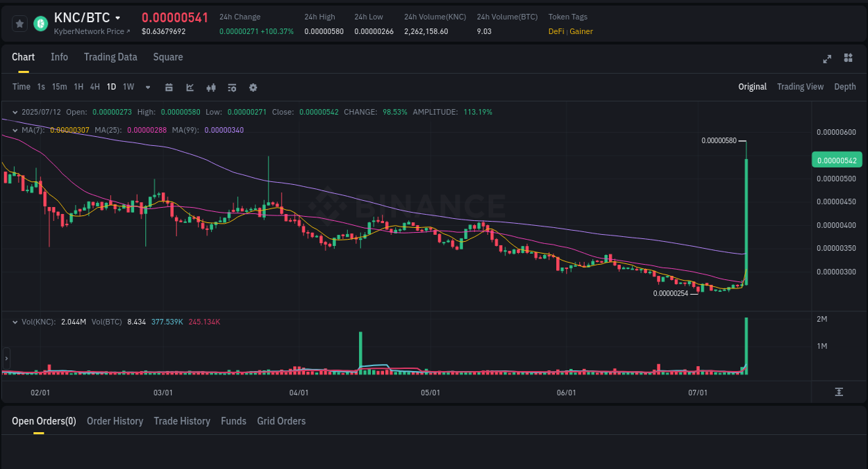Collapse the Vol(KNC) volume panel chevron
The width and height of the screenshot is (868, 469).
click(15, 322)
